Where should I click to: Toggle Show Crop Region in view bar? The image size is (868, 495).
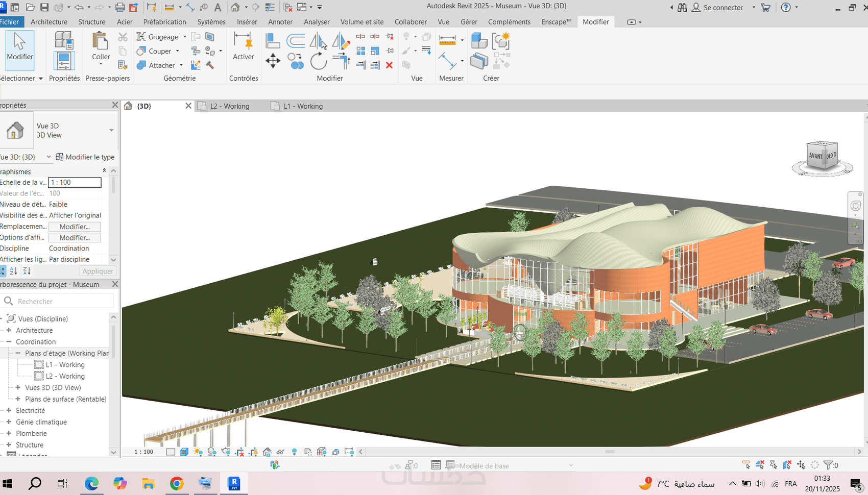pos(253,452)
